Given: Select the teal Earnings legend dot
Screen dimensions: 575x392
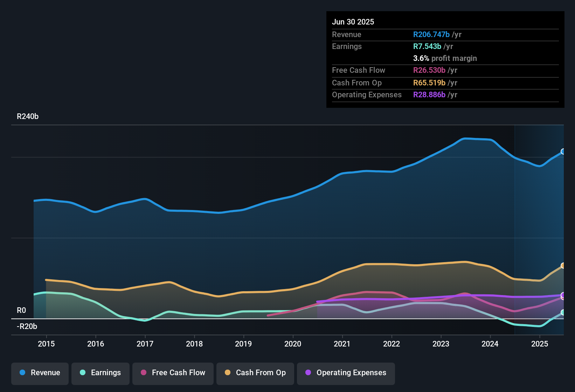Looking at the screenshot, I should [x=82, y=373].
